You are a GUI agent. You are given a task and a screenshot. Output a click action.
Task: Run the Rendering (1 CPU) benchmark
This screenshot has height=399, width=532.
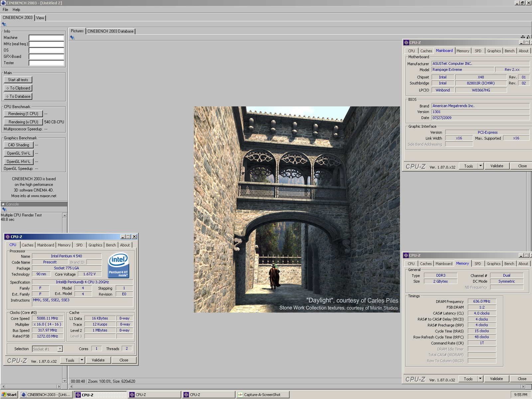(23, 114)
